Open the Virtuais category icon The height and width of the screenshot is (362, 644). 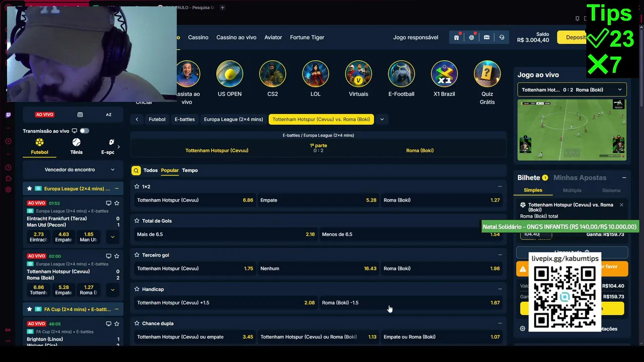click(x=358, y=74)
